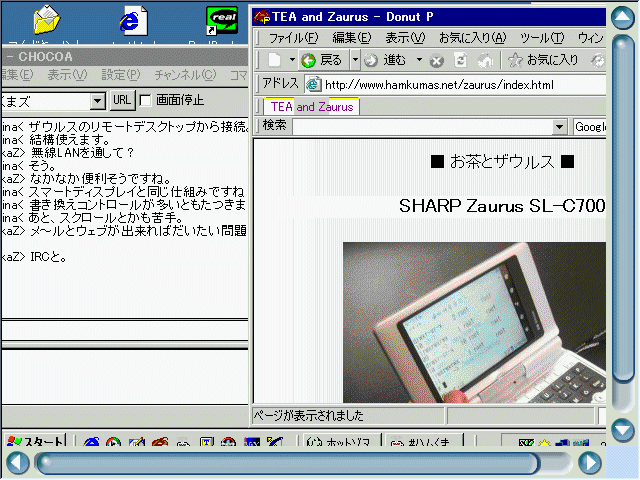Select the TEA and Zaurus tab
This screenshot has height=480, width=640.
pos(312,107)
